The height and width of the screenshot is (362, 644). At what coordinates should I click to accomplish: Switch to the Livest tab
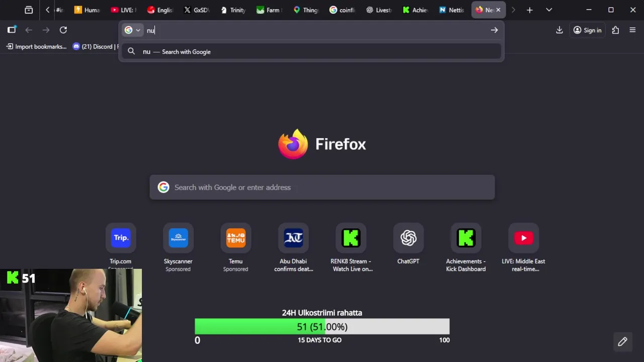(x=379, y=10)
